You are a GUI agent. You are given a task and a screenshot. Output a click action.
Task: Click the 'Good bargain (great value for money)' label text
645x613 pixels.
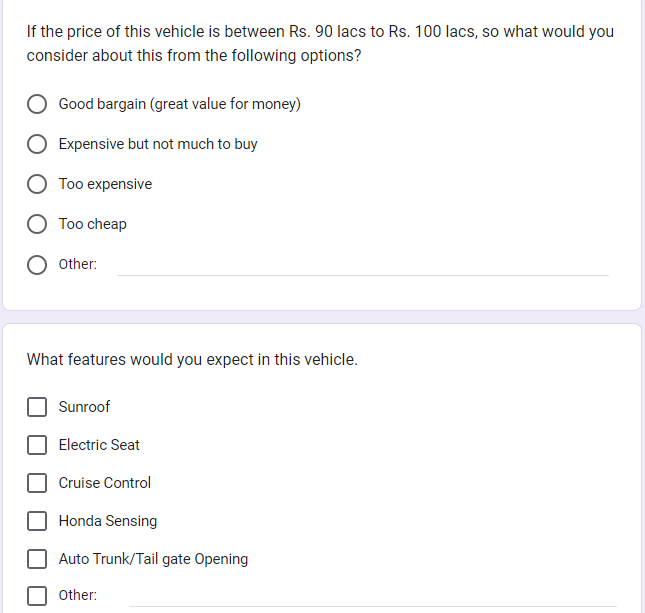(180, 104)
